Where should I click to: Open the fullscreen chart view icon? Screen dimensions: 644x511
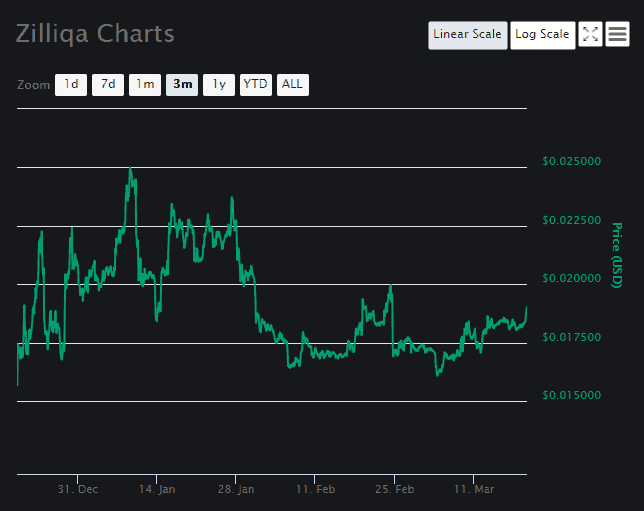[590, 34]
